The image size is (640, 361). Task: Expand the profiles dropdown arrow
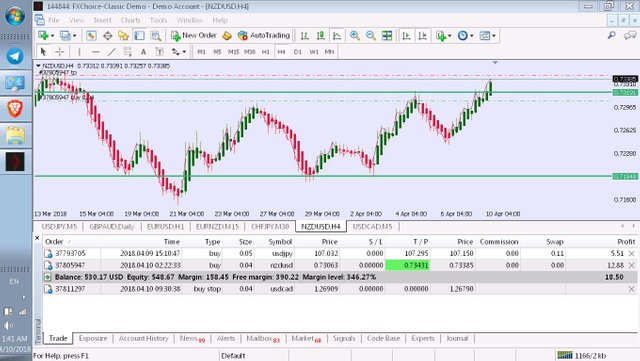(74, 36)
